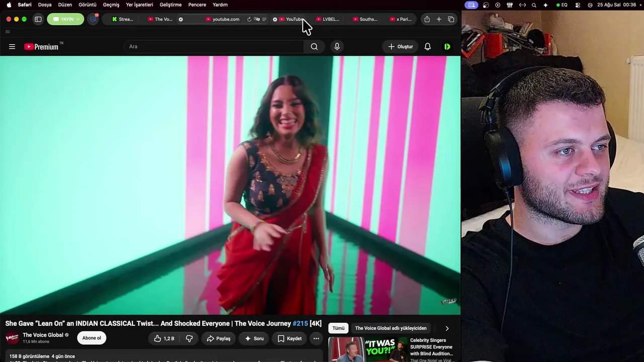Viewport: 644px width, 362px height.
Task: Open the extension icon with red badge
Action: click(93, 19)
